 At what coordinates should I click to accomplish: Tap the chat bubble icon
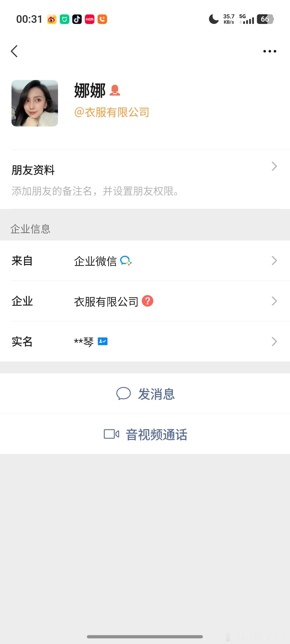123,394
